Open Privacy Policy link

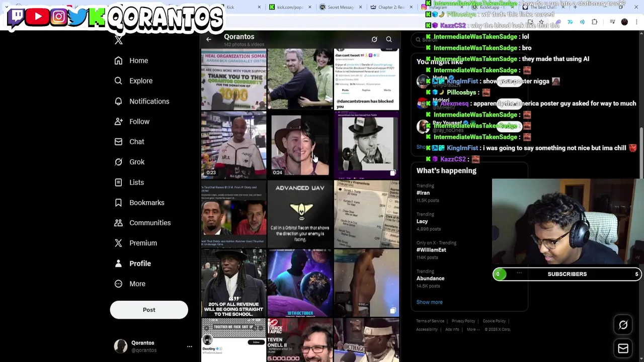pyautogui.click(x=463, y=321)
